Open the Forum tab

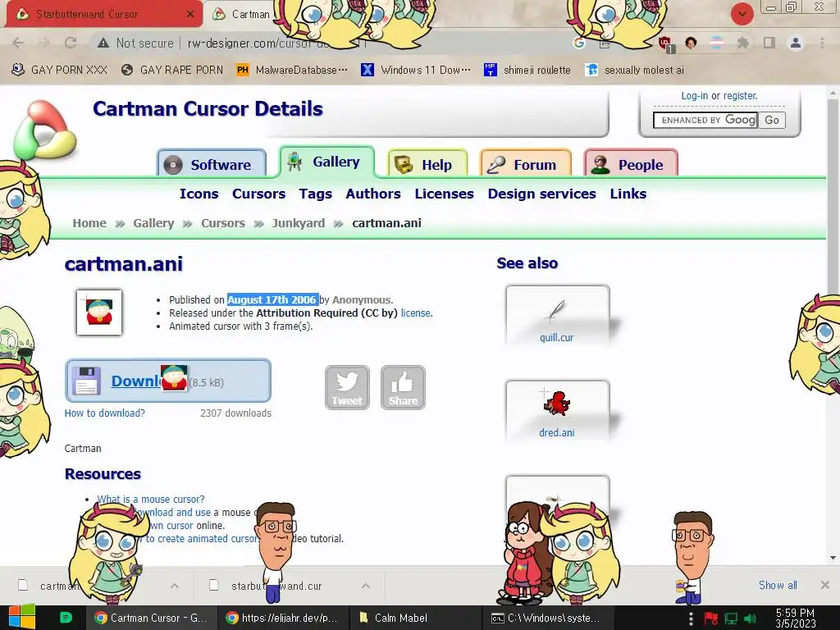[x=526, y=163]
